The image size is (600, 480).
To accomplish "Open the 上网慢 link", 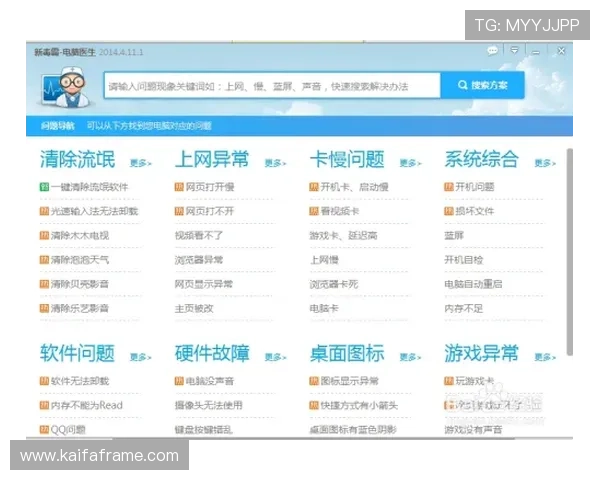I will pyautogui.click(x=324, y=260).
